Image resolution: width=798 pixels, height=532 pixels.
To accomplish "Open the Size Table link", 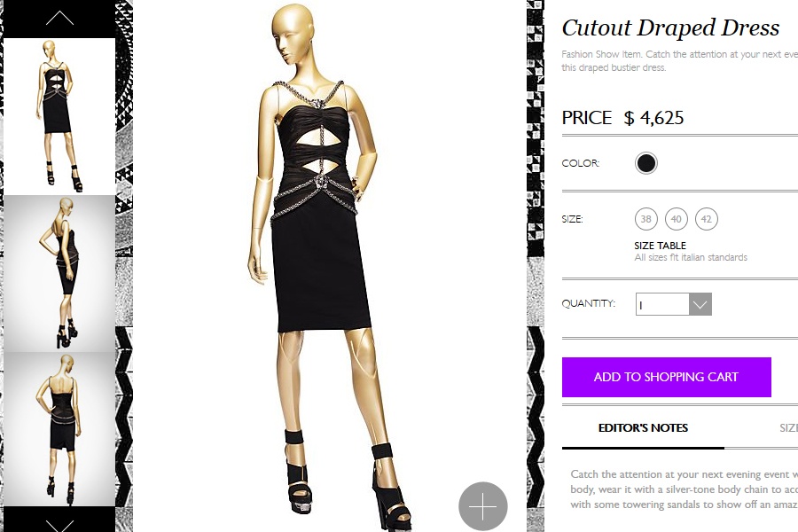I will (660, 246).
